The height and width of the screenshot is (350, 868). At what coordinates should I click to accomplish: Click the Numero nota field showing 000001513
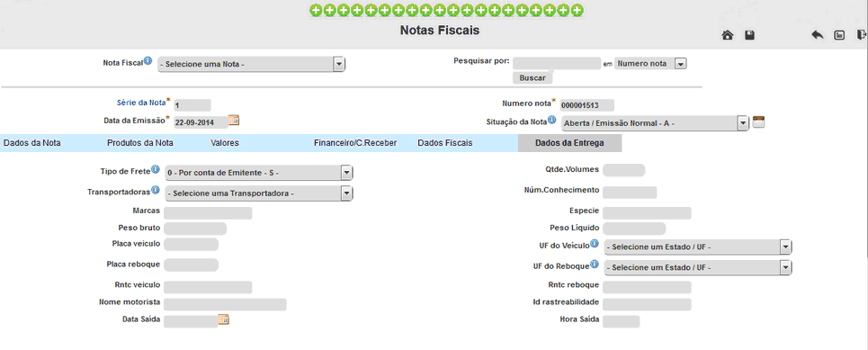(x=586, y=105)
